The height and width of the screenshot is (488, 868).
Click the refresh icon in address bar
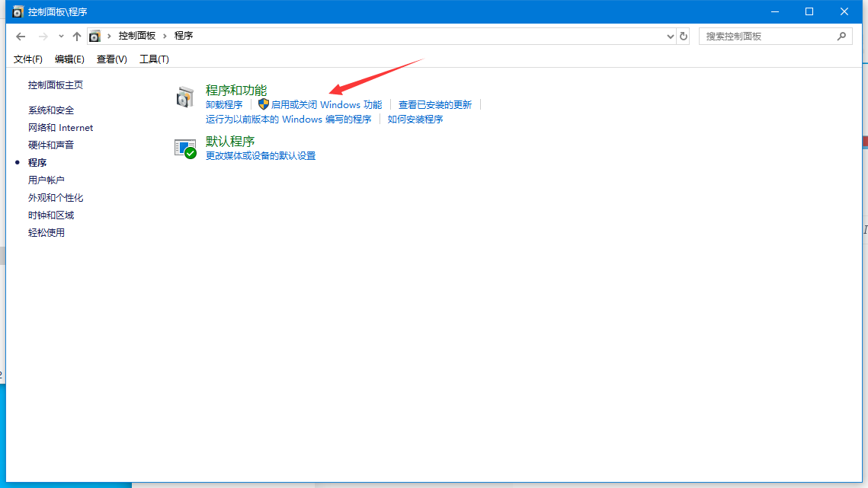click(x=683, y=35)
